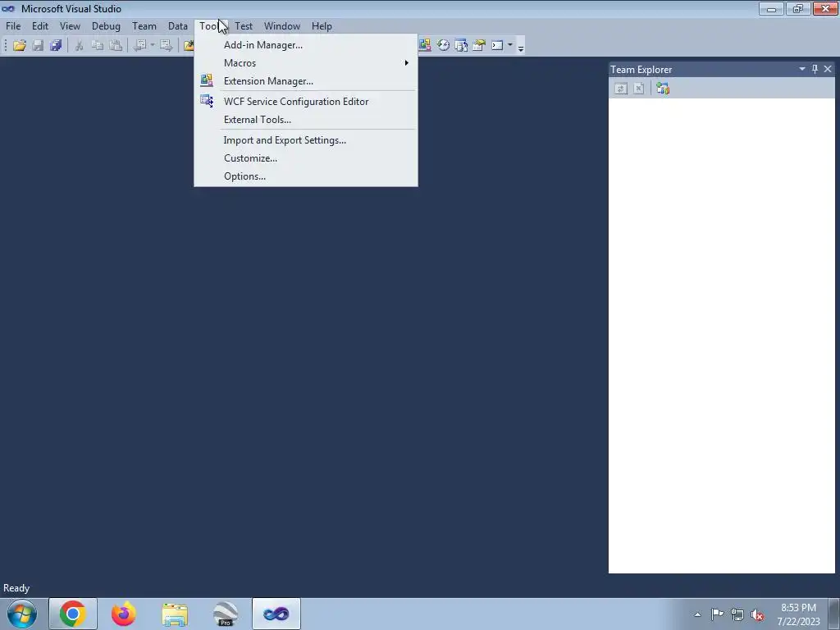Click the toolbar icon left of the Toolbox icon
The width and height of the screenshot is (840, 630).
point(461,45)
